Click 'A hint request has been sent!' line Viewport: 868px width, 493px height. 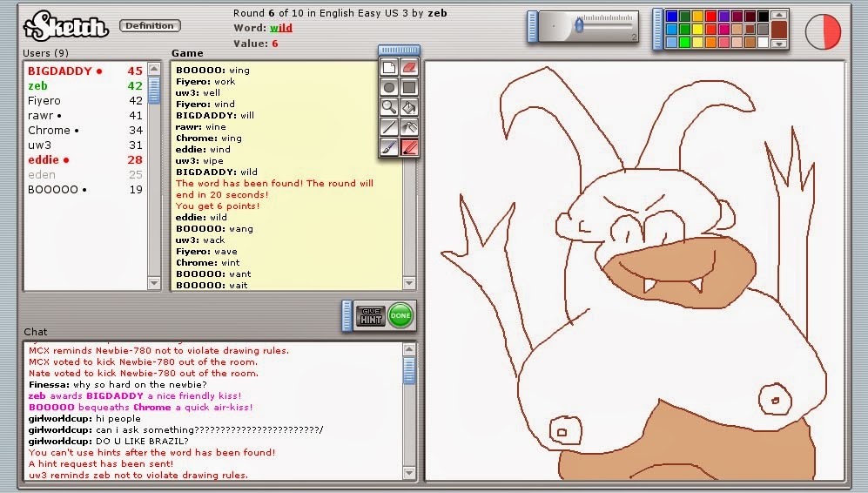101,464
